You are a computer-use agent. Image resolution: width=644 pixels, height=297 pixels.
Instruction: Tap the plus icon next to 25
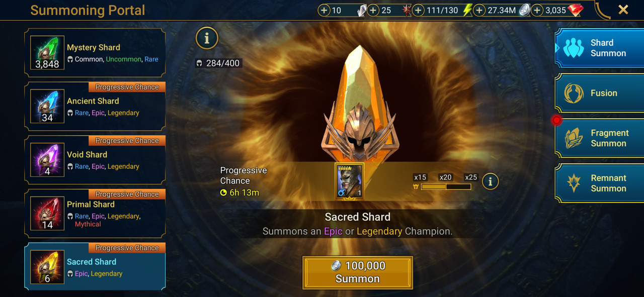373,10
